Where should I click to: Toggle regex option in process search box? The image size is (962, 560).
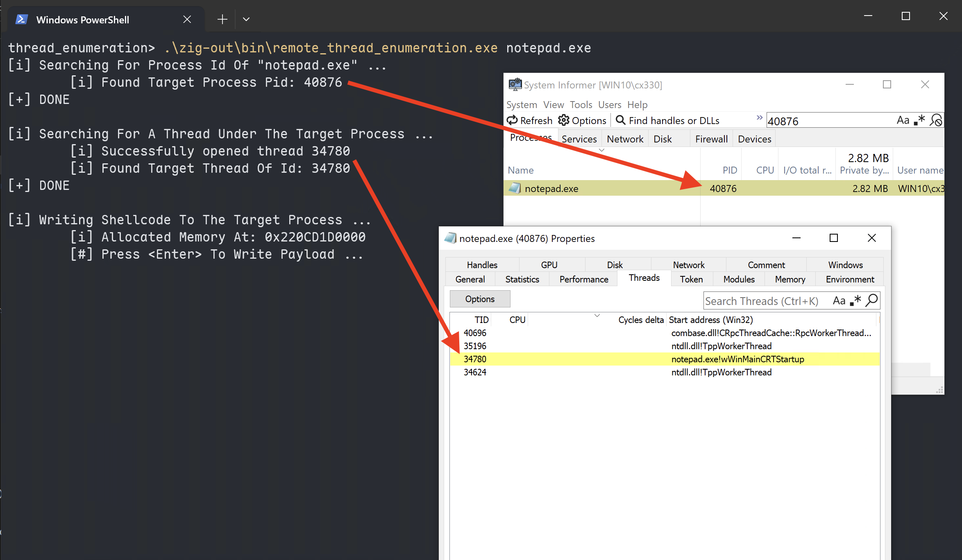(x=919, y=120)
